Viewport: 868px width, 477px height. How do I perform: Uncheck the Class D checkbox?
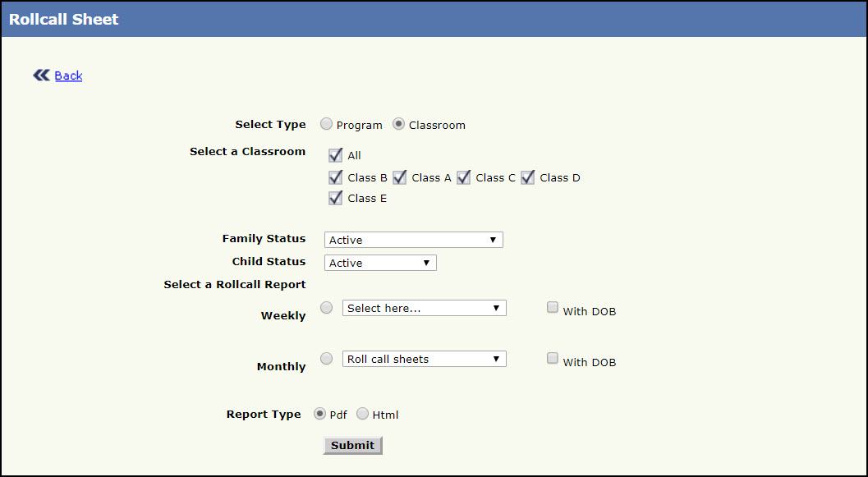click(x=527, y=177)
